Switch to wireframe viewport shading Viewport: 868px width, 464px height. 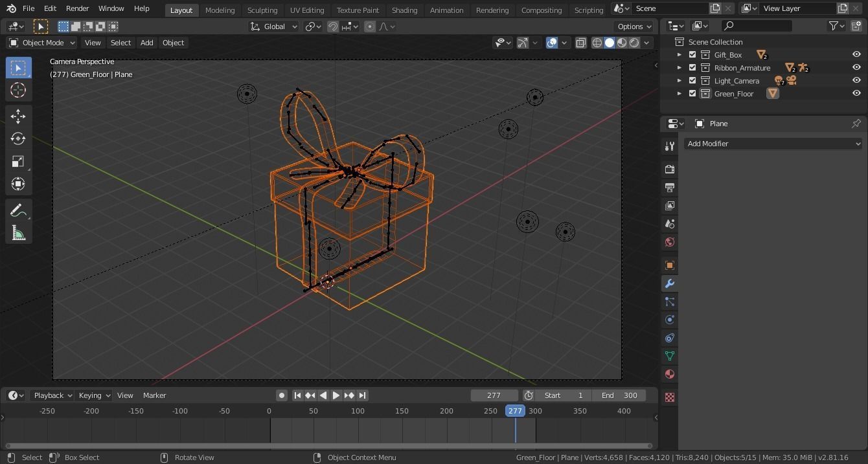597,43
